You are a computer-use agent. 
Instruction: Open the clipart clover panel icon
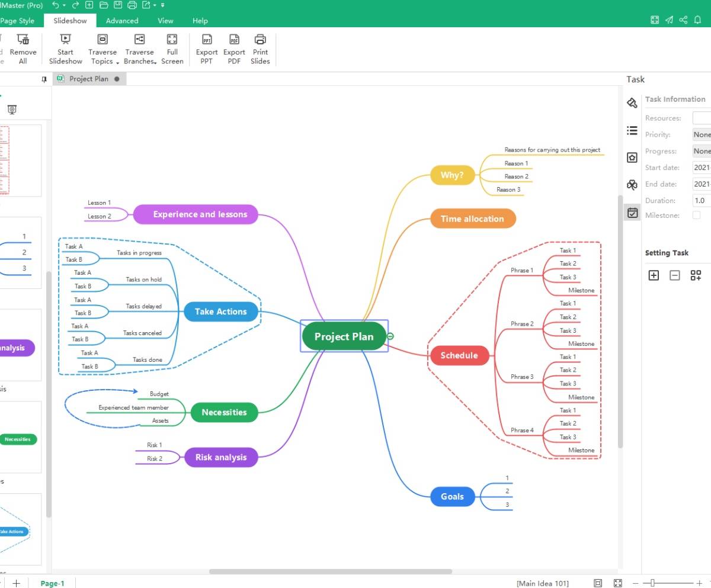point(632,185)
